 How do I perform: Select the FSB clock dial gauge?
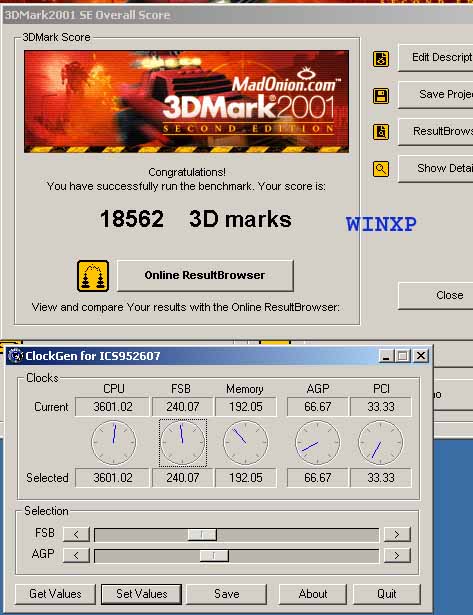pos(183,442)
